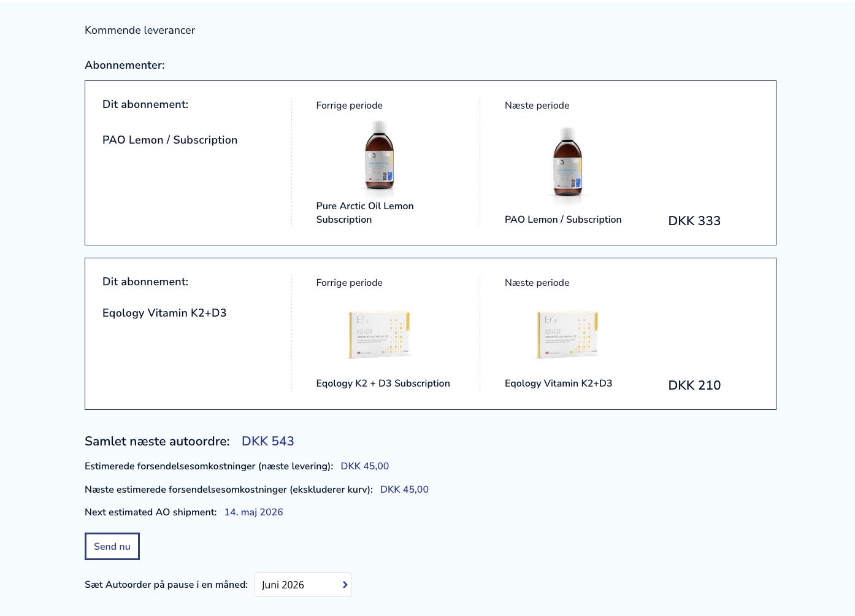Image resolution: width=855 pixels, height=616 pixels.
Task: Click 'PAO Lemon / Subscription' under Næste periode
Action: [x=563, y=220]
